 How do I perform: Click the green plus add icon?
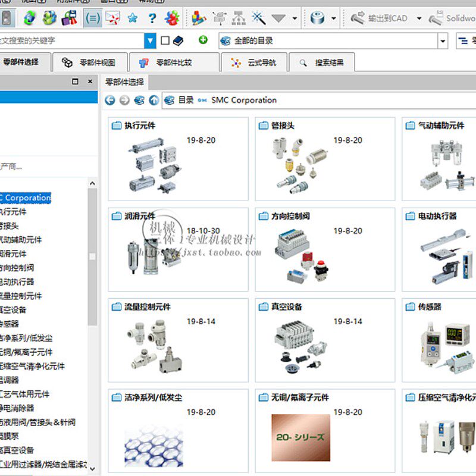point(203,39)
